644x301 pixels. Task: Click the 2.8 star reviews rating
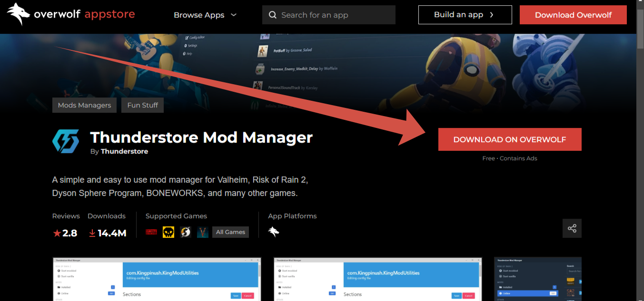click(x=65, y=233)
